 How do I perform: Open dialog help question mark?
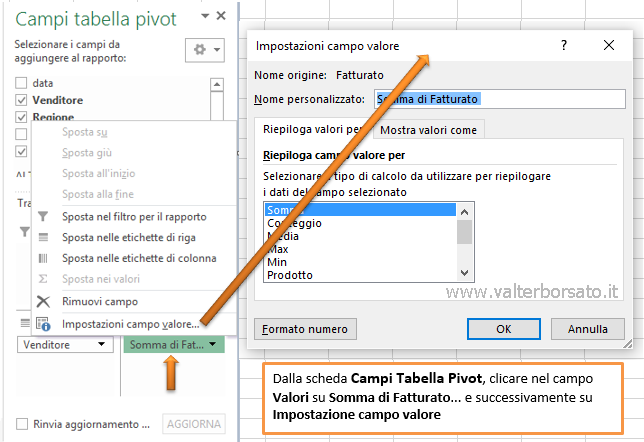(564, 45)
